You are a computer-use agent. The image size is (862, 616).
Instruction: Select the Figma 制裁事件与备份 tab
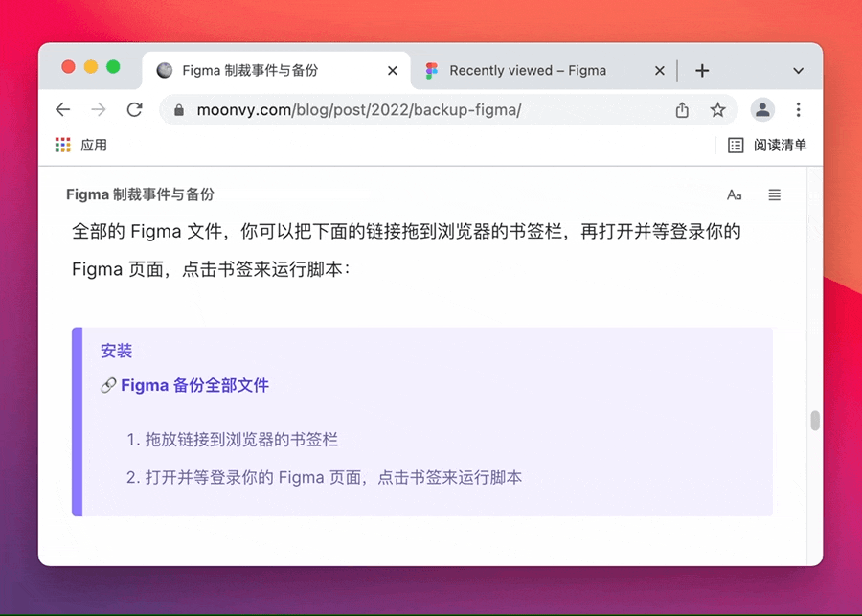[277, 70]
